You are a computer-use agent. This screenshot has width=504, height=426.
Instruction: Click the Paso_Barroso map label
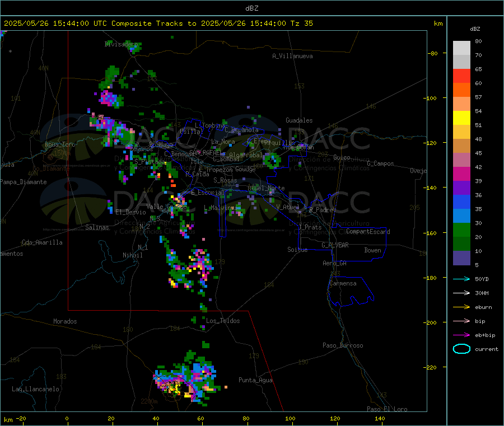coord(343,345)
